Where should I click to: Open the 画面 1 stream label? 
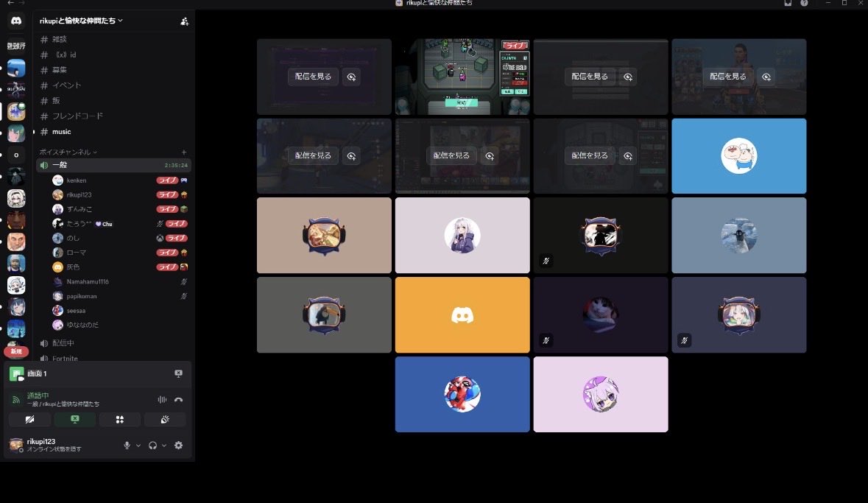click(37, 374)
